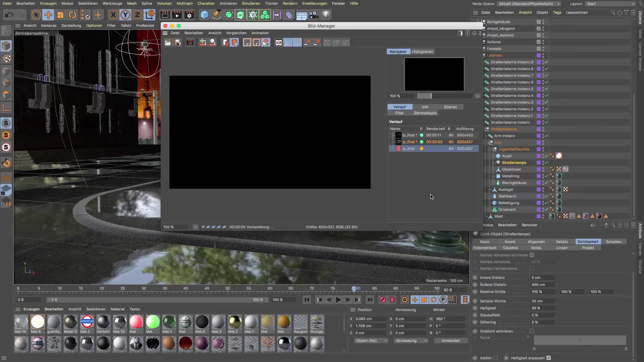644x362 pixels.
Task: Select Info tab in Bild-Manager
Action: (x=425, y=107)
